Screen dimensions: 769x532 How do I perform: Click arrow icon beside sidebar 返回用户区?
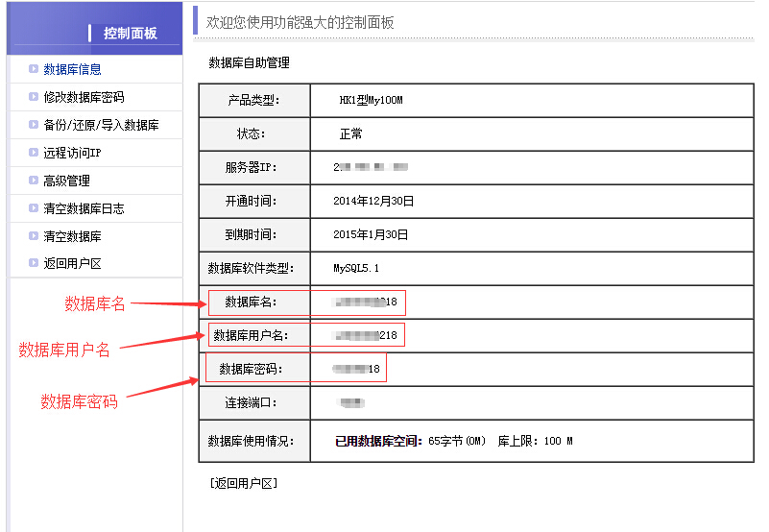coord(34,263)
